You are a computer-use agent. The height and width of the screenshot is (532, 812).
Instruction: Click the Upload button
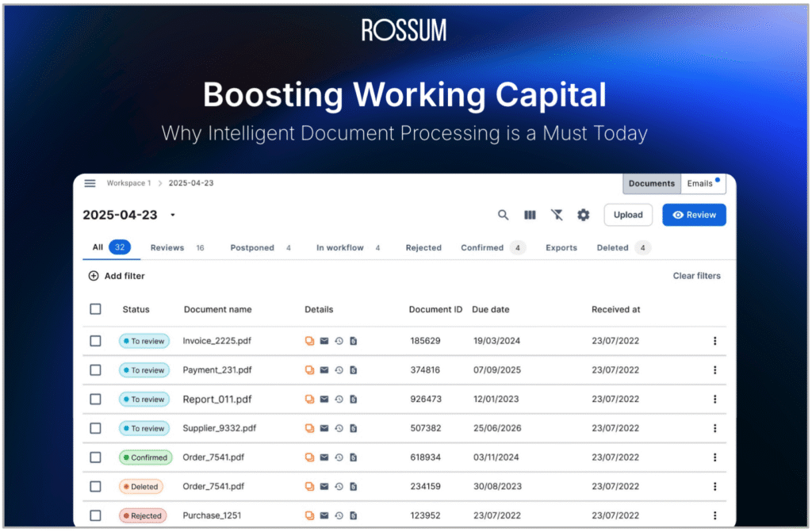(628, 215)
